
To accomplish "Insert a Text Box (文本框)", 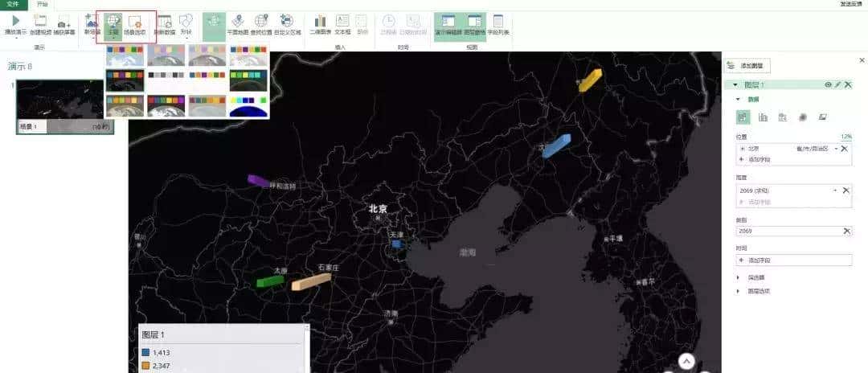I will [342, 23].
